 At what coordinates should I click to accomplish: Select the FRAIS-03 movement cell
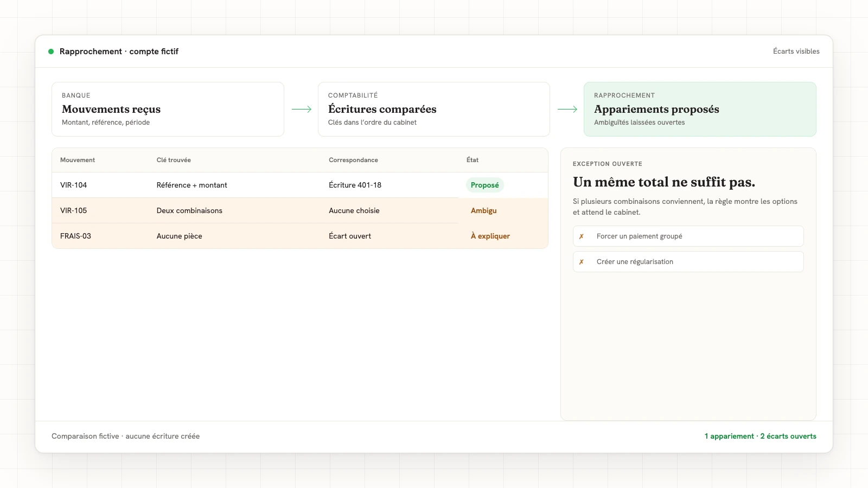click(75, 236)
